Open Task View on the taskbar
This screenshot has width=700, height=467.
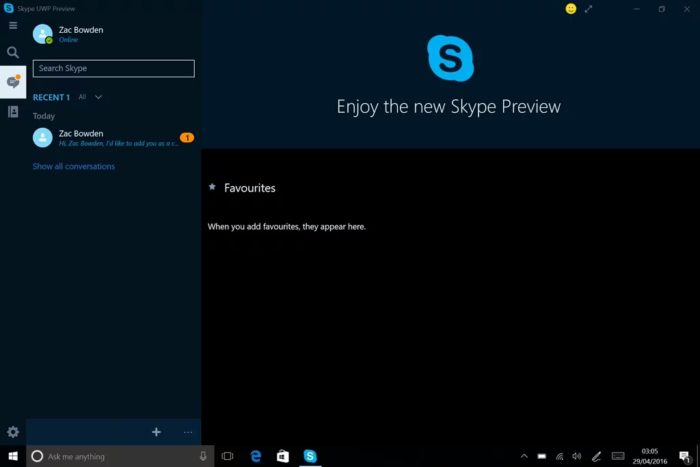[228, 456]
